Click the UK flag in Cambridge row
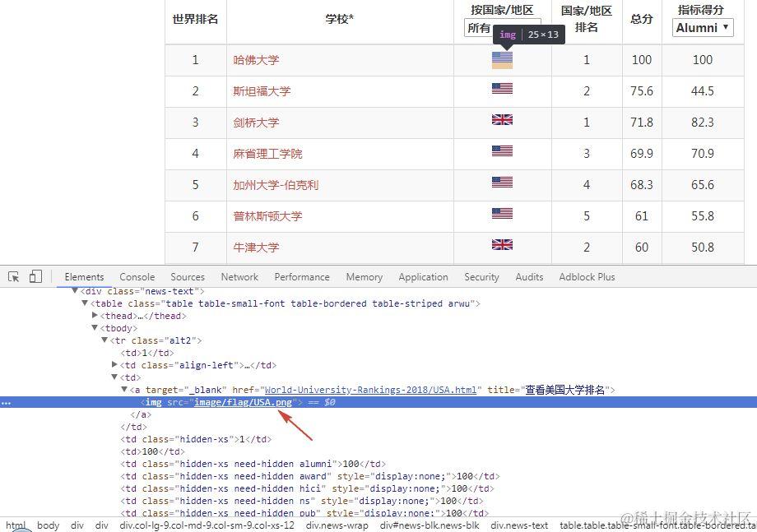Viewport: 757px width, 532px height. point(502,119)
